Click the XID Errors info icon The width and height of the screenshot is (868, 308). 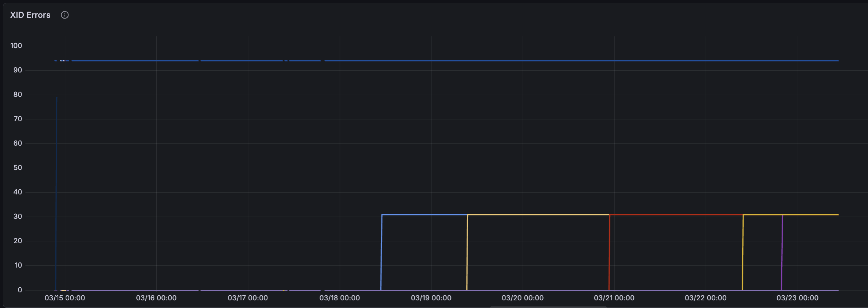[x=64, y=15]
